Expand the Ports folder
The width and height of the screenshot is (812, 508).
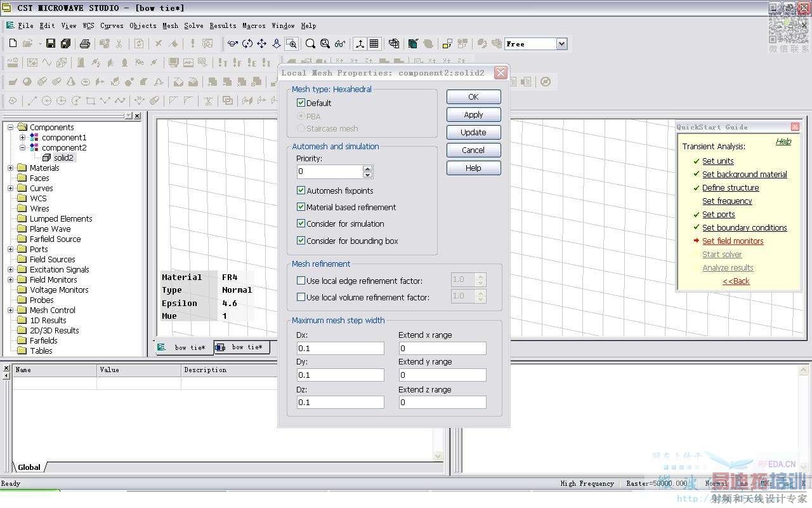coord(11,249)
